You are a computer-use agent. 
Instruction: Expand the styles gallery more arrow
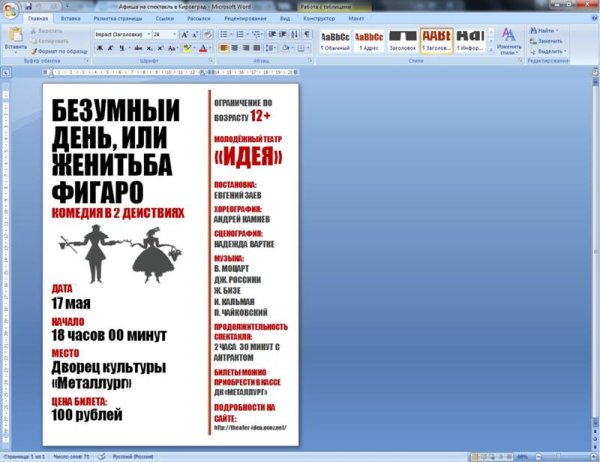click(x=491, y=50)
